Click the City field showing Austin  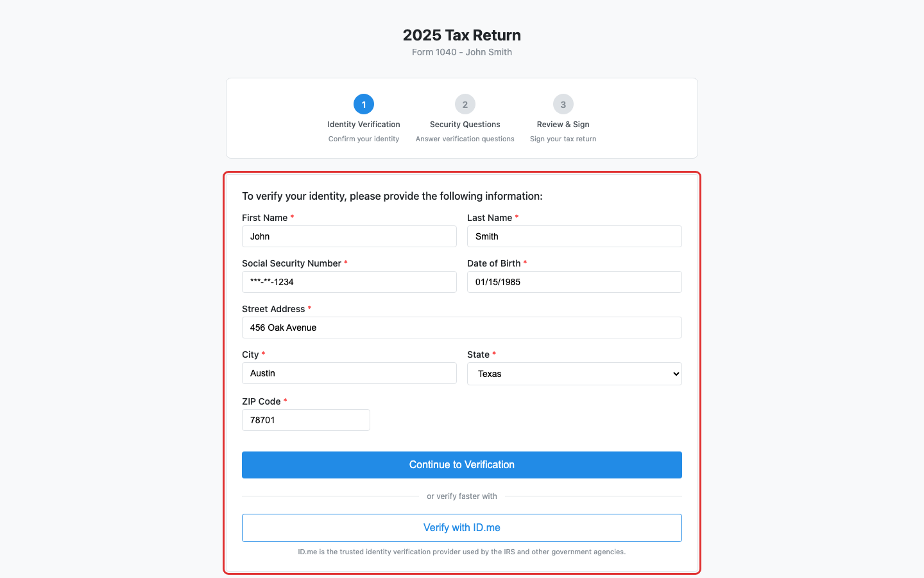[349, 373]
